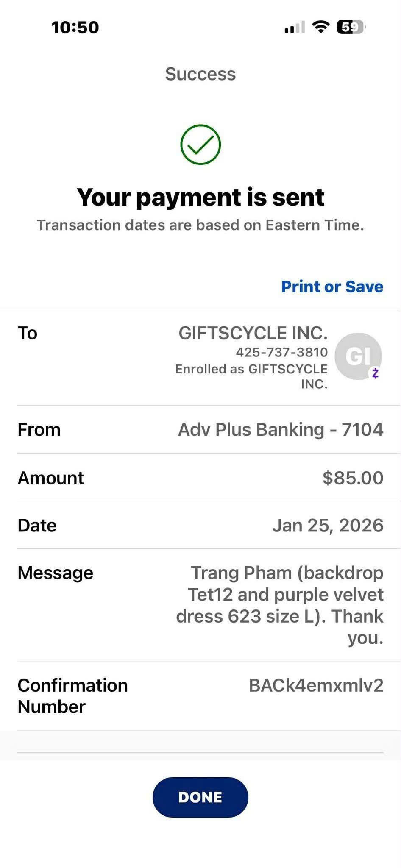Viewport: 401px width, 868px height.
Task: Tap the Your payment is sent heading
Action: [200, 197]
